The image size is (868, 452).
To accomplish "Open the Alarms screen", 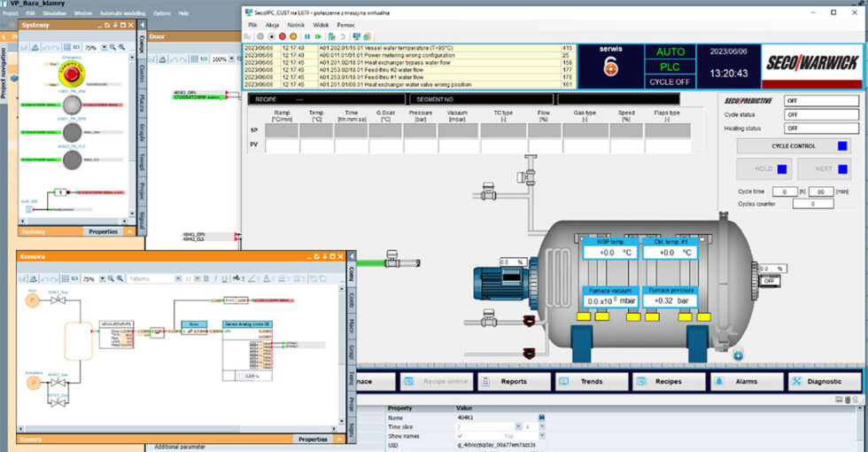I will (746, 382).
